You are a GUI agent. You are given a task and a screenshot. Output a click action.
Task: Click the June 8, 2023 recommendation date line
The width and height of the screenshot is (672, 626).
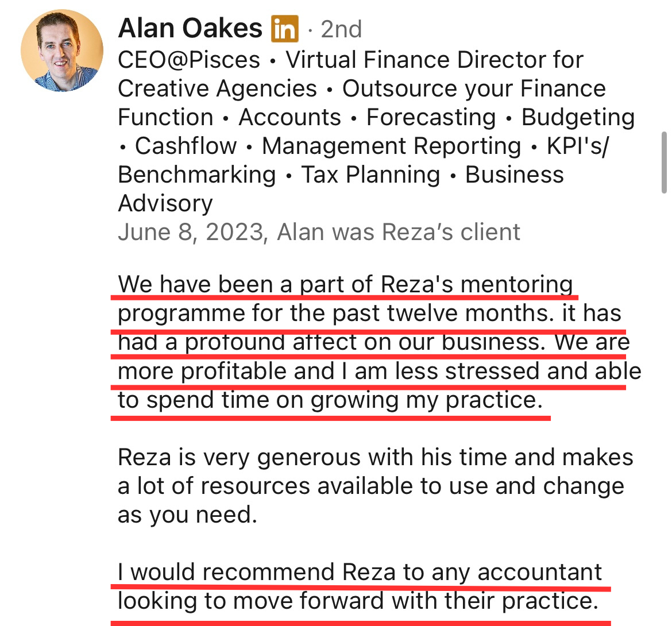click(319, 232)
